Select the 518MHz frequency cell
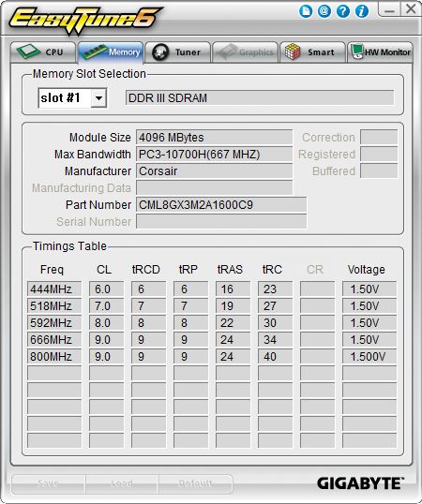This screenshot has width=422, height=504. pos(54,305)
